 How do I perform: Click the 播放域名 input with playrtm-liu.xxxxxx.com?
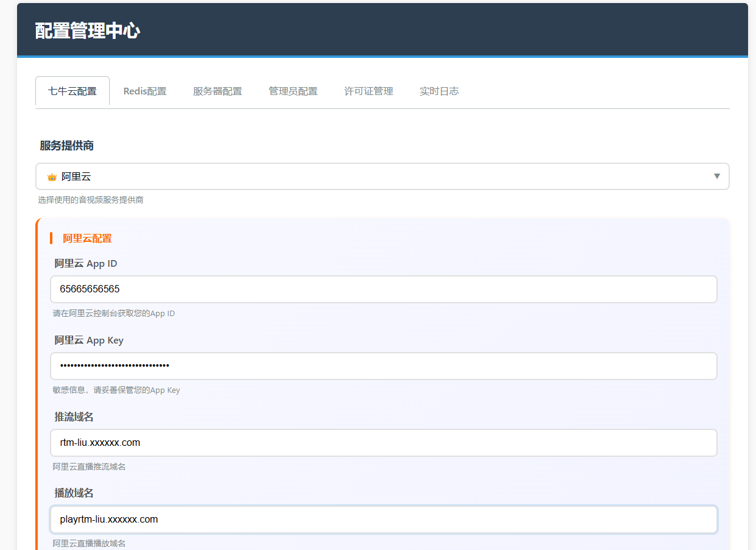[x=384, y=520]
